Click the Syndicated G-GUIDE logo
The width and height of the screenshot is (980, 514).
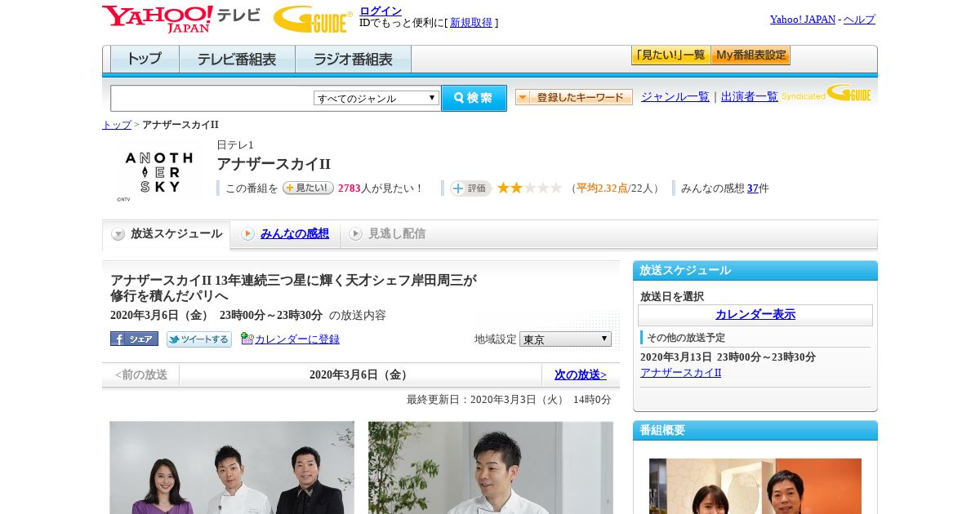pyautogui.click(x=826, y=94)
